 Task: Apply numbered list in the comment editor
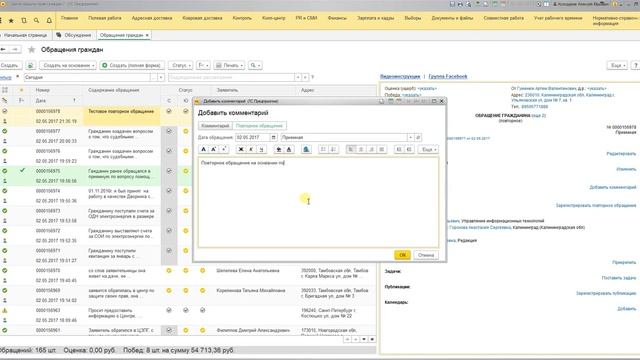click(x=333, y=149)
